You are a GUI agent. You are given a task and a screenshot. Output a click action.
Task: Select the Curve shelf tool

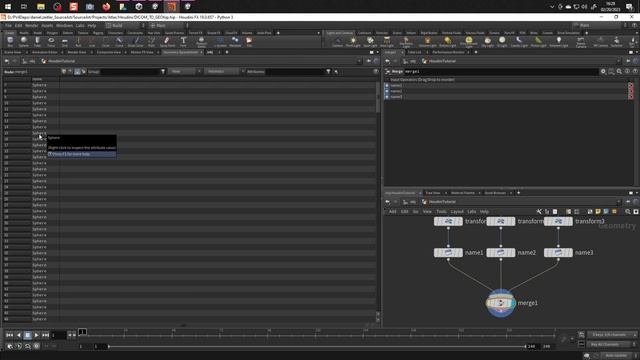pyautogui.click(x=119, y=41)
